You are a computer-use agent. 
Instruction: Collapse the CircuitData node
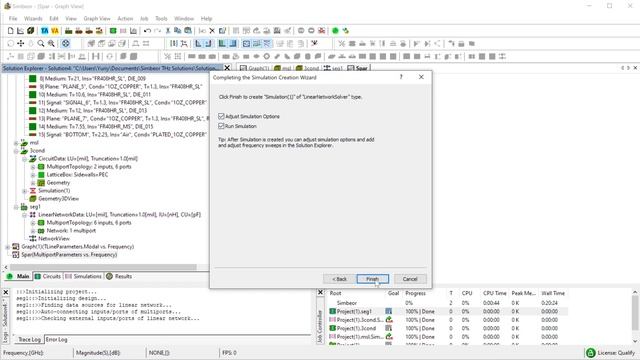click(x=24, y=159)
